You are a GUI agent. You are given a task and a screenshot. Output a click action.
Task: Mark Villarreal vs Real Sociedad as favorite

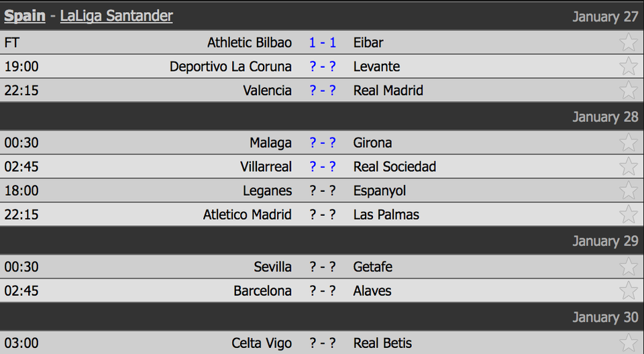coord(629,167)
